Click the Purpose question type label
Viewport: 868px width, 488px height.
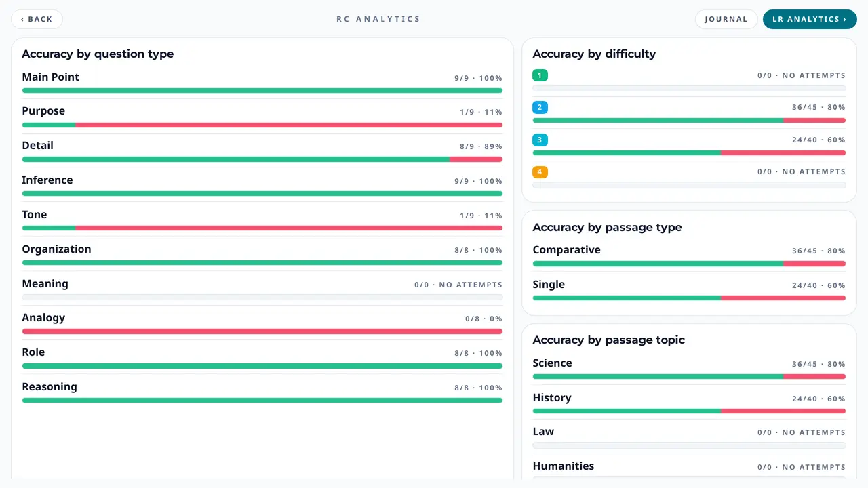point(43,111)
